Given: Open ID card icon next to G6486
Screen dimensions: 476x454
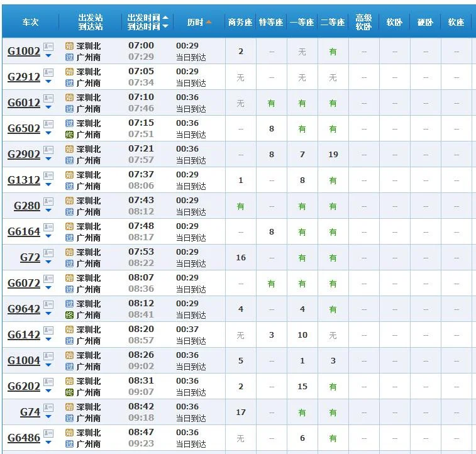Looking at the screenshot, I should pyautogui.click(x=48, y=433).
